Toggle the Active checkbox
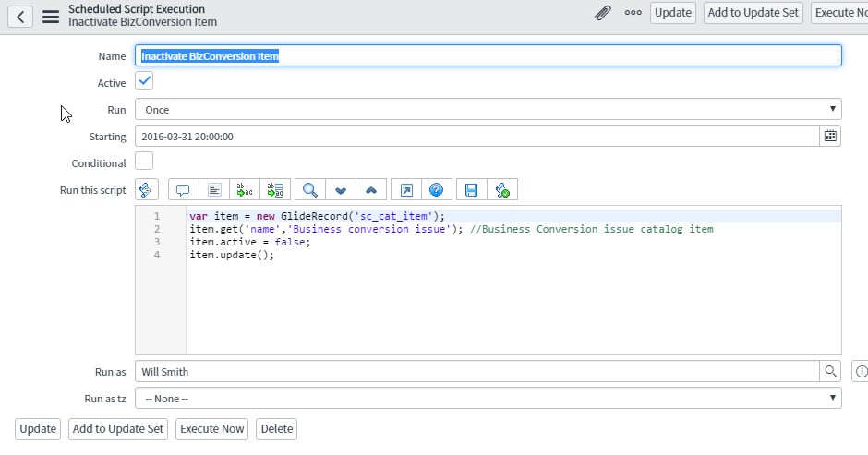Viewport: 868px width, 455px height. pos(144,82)
